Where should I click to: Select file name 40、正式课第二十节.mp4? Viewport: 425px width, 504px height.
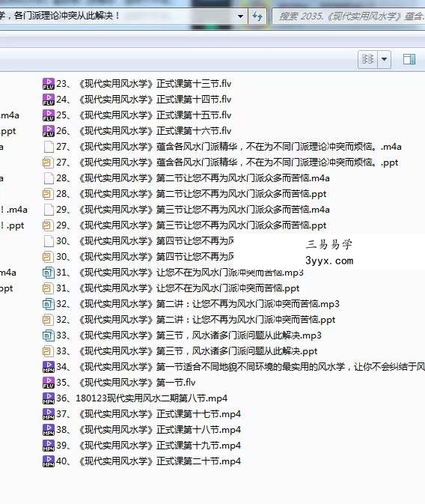tap(148, 461)
